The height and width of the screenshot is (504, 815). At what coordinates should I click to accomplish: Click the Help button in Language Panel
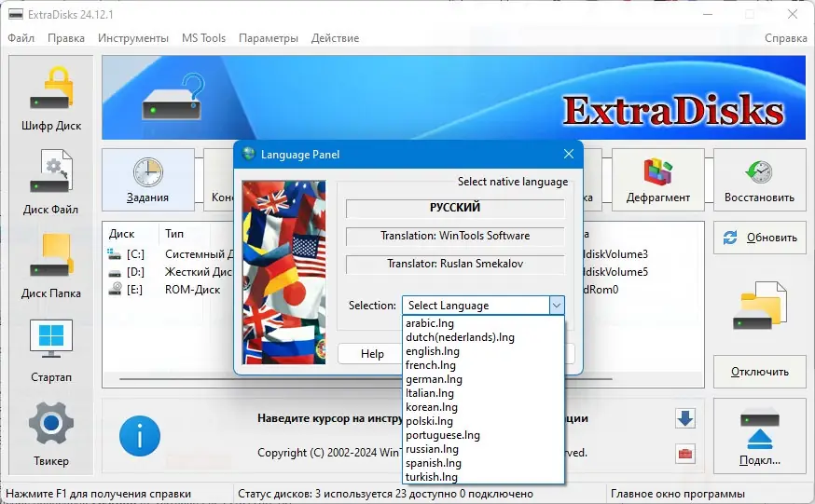point(372,354)
